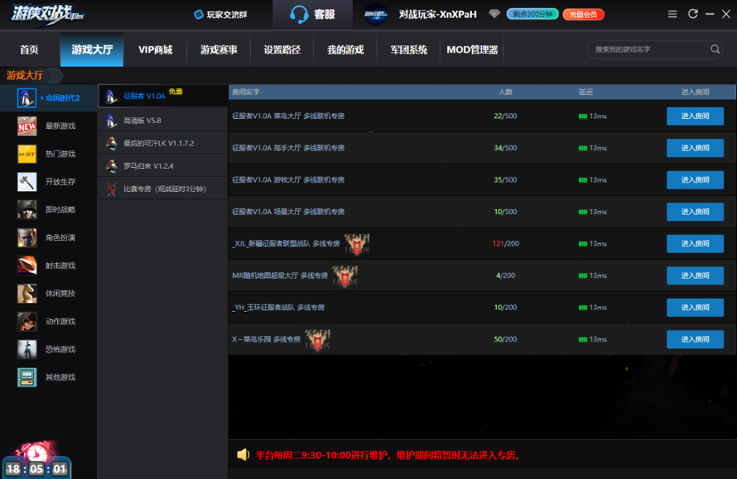The width and height of the screenshot is (737, 479).
Task: Click the player avatar next to 对战玩家-XnXPaH
Action: [376, 15]
